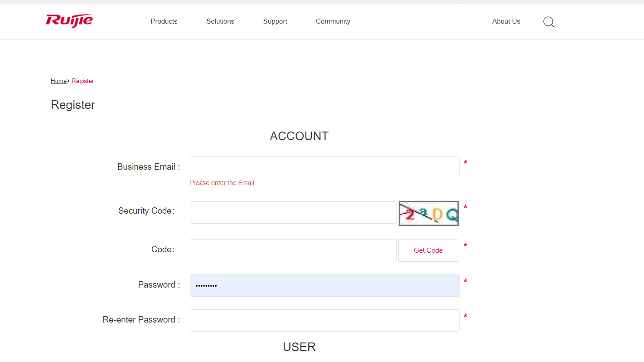Refresh the security code captcha image
The width and height of the screenshot is (644, 362).
[x=428, y=213]
